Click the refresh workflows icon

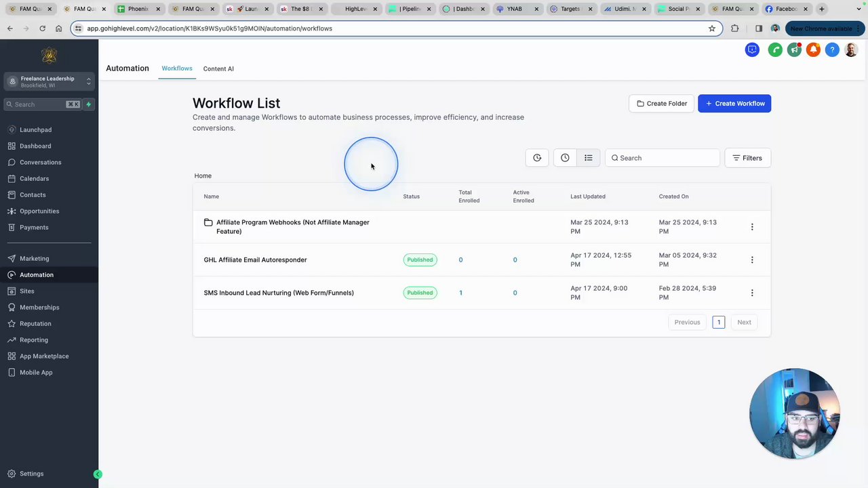[x=537, y=157]
